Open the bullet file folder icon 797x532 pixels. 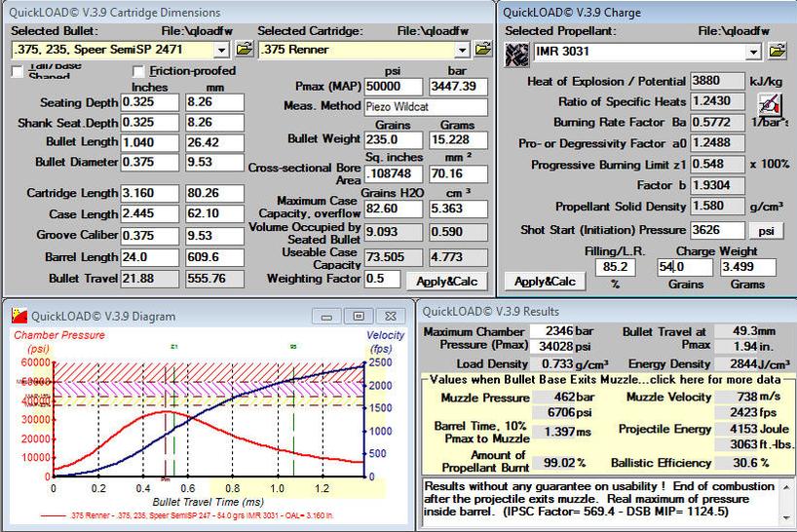[x=243, y=50]
